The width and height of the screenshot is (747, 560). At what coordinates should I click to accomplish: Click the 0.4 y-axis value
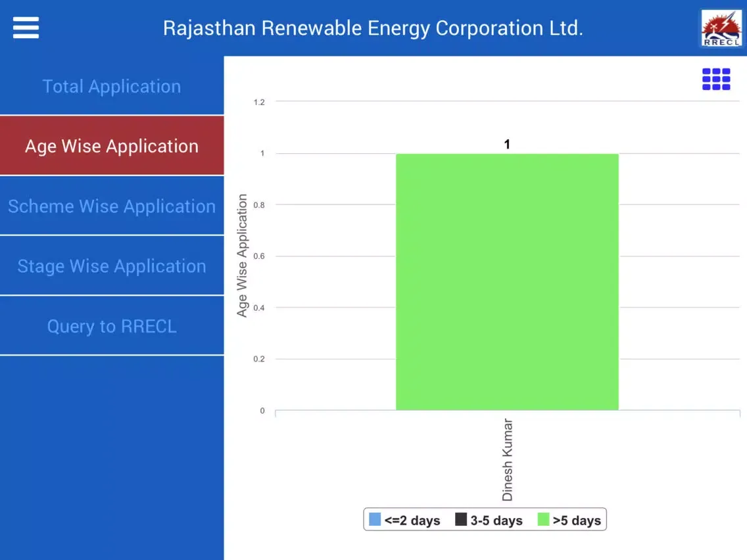click(x=259, y=308)
